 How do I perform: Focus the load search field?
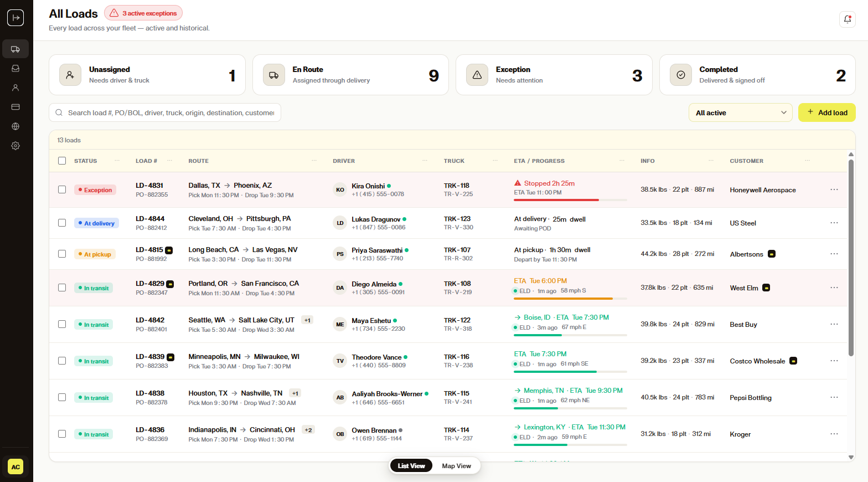tap(165, 112)
